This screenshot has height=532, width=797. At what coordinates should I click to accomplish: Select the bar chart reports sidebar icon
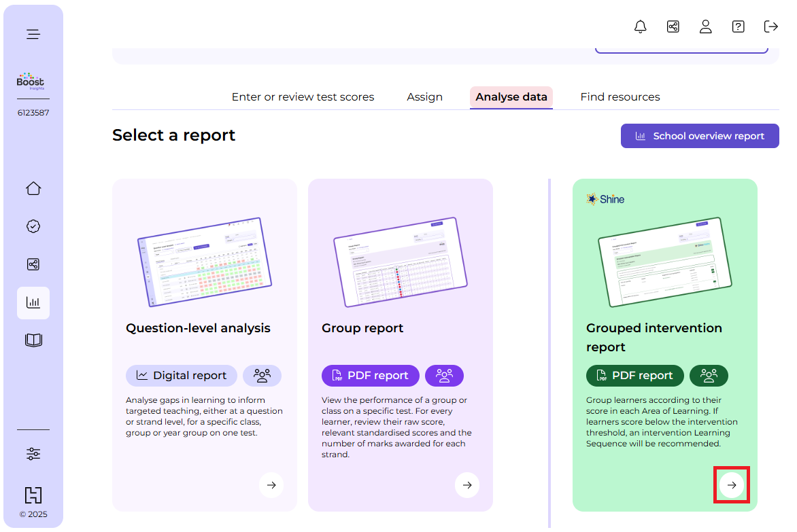coord(33,303)
